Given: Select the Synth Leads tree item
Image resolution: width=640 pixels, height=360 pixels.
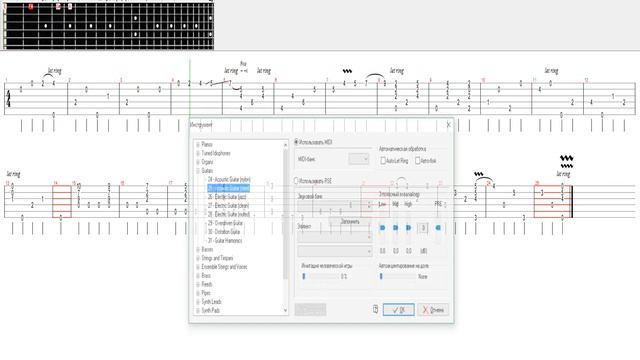Looking at the screenshot, I should point(211,302).
